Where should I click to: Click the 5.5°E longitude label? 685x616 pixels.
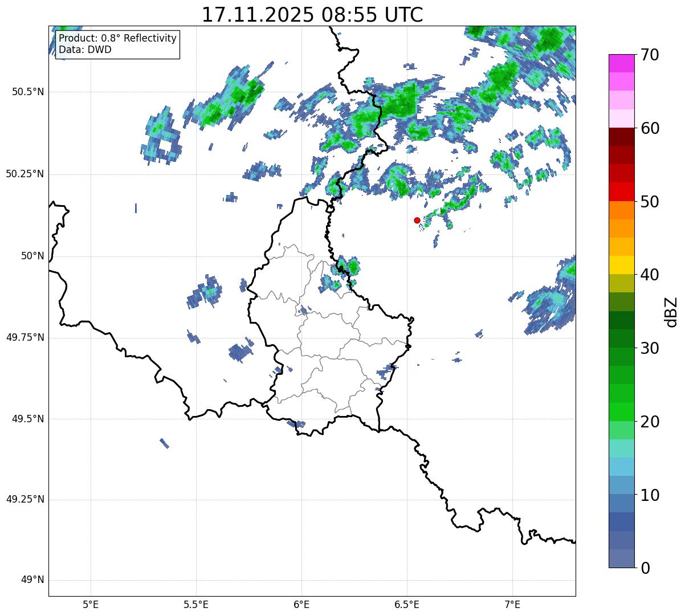196,604
